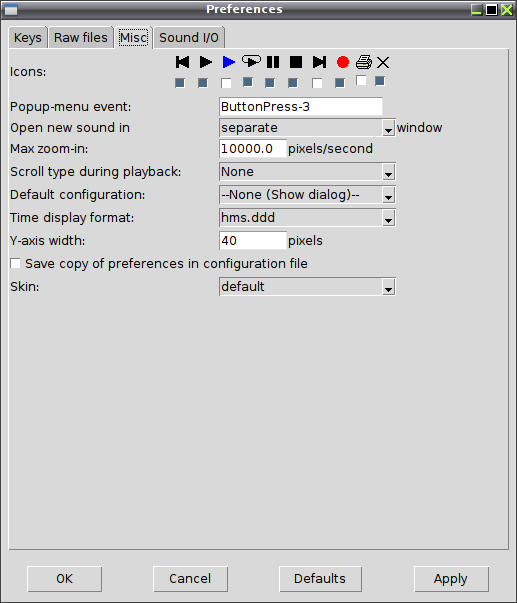Click the blue play-selection icon

(x=228, y=62)
